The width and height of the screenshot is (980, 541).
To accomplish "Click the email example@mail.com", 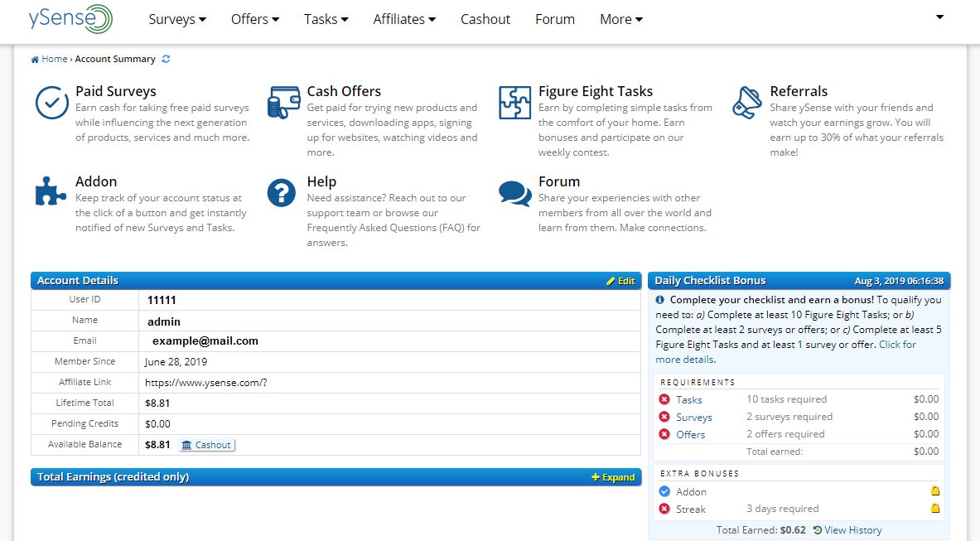I will pos(205,341).
